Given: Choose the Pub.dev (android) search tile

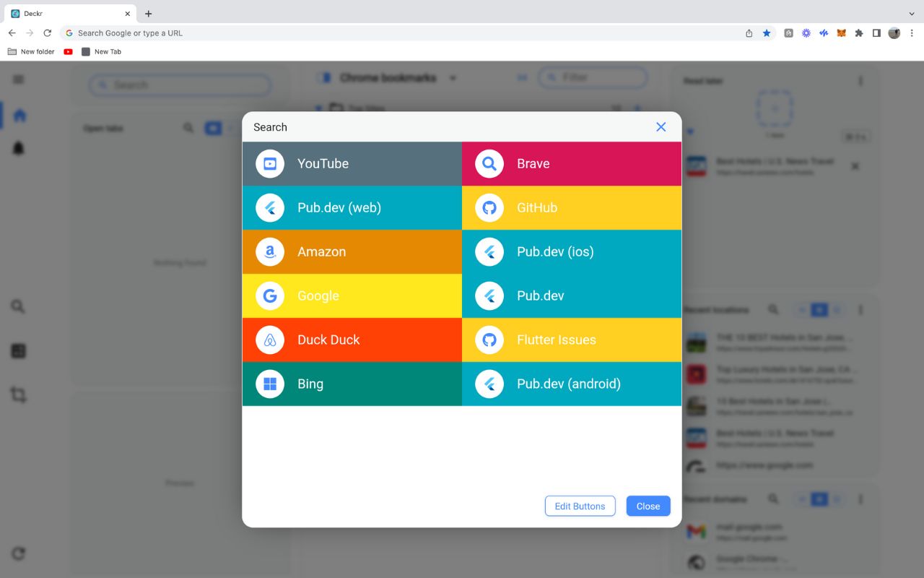Looking at the screenshot, I should pyautogui.click(x=572, y=384).
